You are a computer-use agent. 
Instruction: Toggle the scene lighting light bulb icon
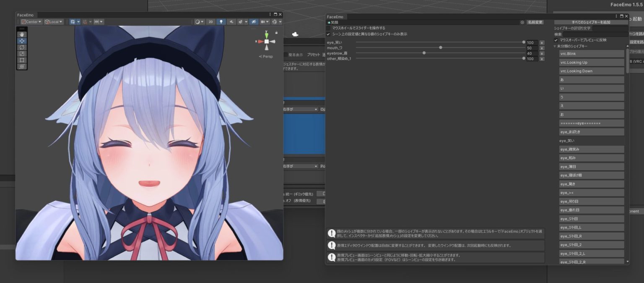221,21
